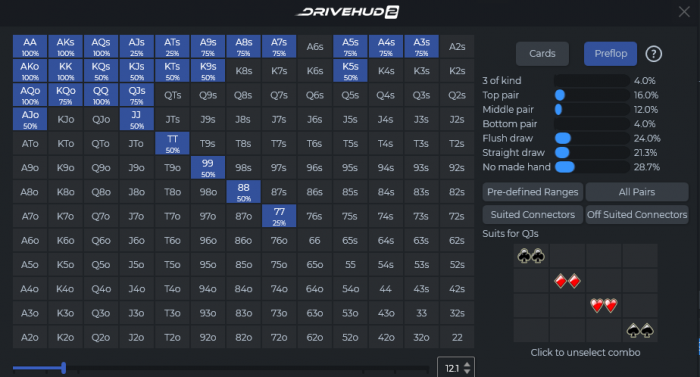Image resolution: width=700 pixels, height=377 pixels.
Task: Click the DriveHUD 2 logo
Action: (347, 12)
